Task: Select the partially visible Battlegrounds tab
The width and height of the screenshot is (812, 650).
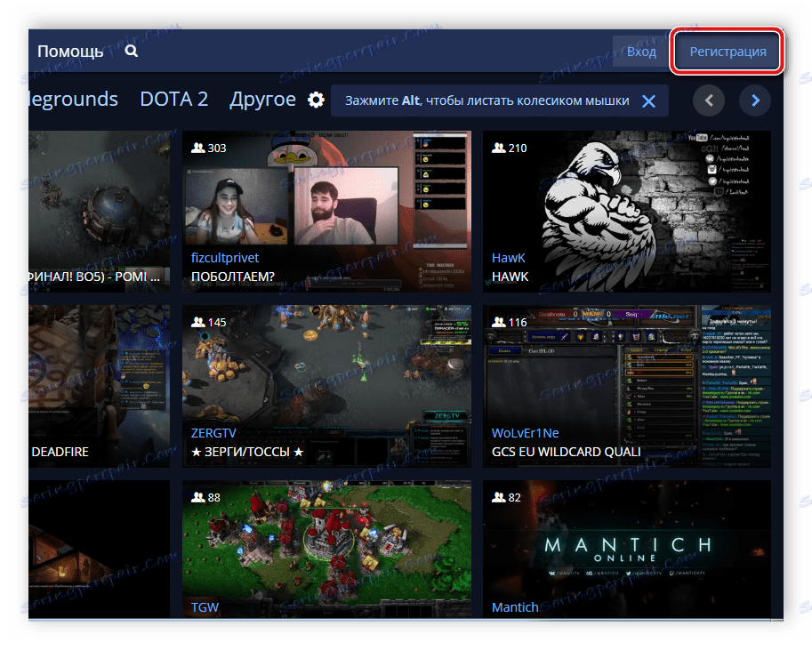Action: coord(74,99)
